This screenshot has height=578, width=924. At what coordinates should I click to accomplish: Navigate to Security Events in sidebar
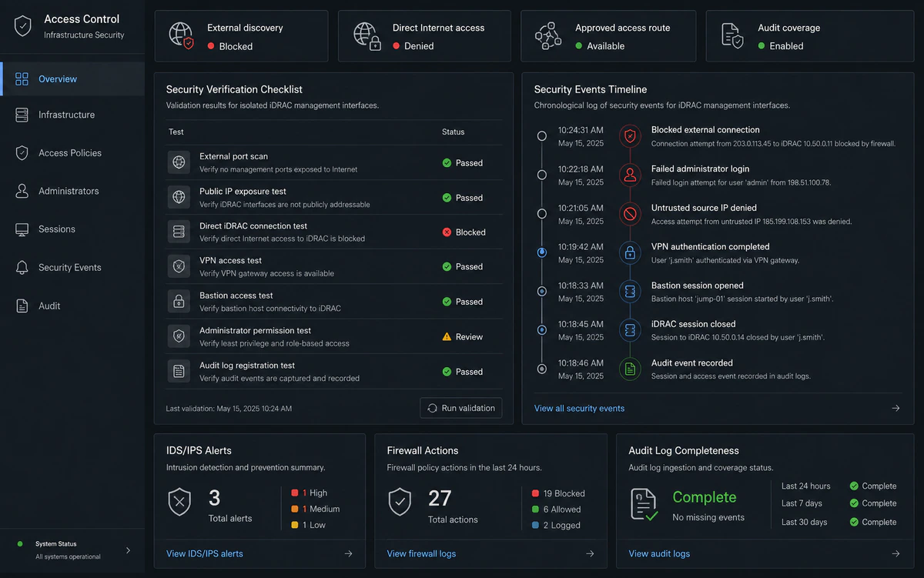pyautogui.click(x=72, y=268)
